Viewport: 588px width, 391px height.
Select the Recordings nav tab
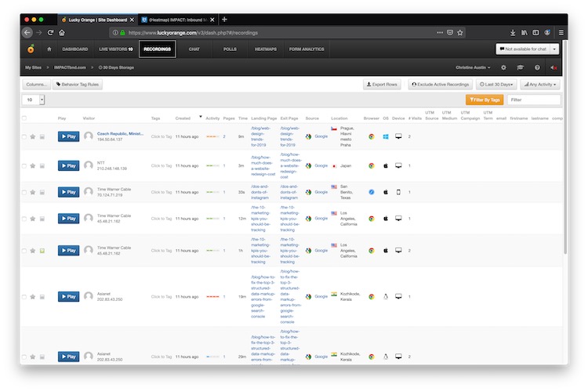tap(157, 49)
